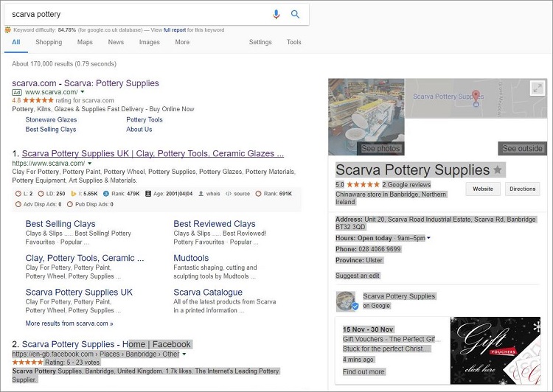Expand the map with the fullscreen icon
553x392 pixels.
[537, 88]
